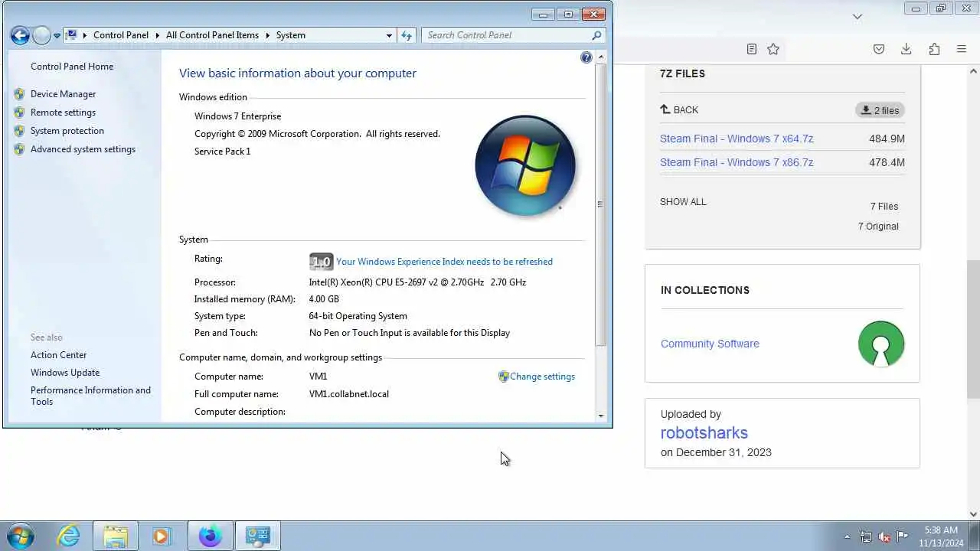Click the 2 files download button
The height and width of the screenshot is (551, 980).
[880, 110]
